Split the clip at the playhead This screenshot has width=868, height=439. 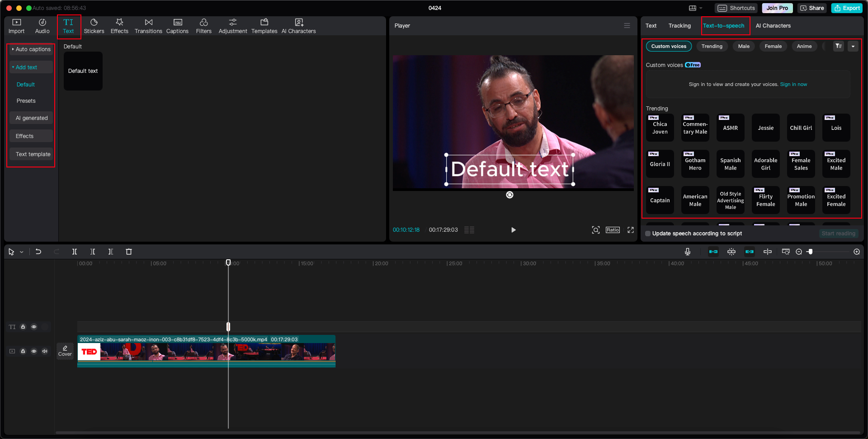point(75,252)
